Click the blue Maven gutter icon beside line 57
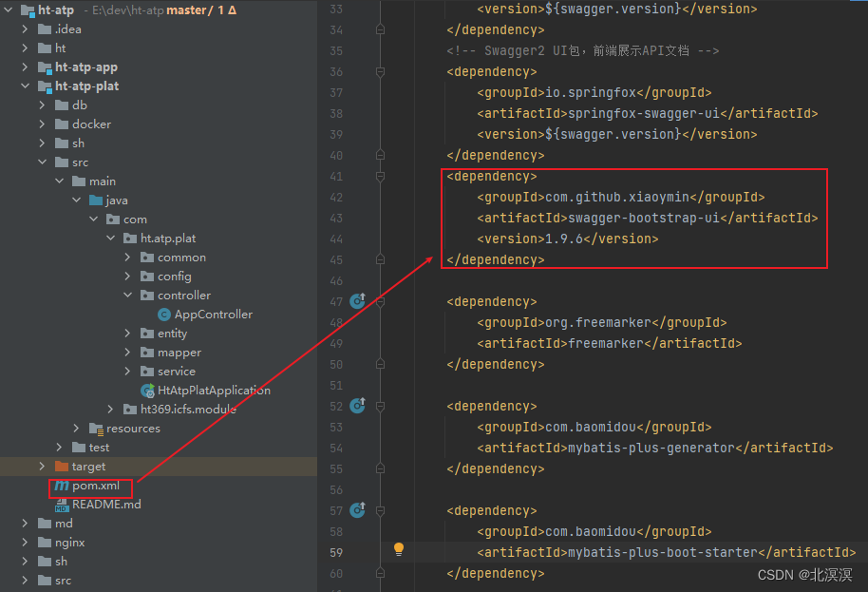Screen dimensions: 868x592 click(357, 510)
